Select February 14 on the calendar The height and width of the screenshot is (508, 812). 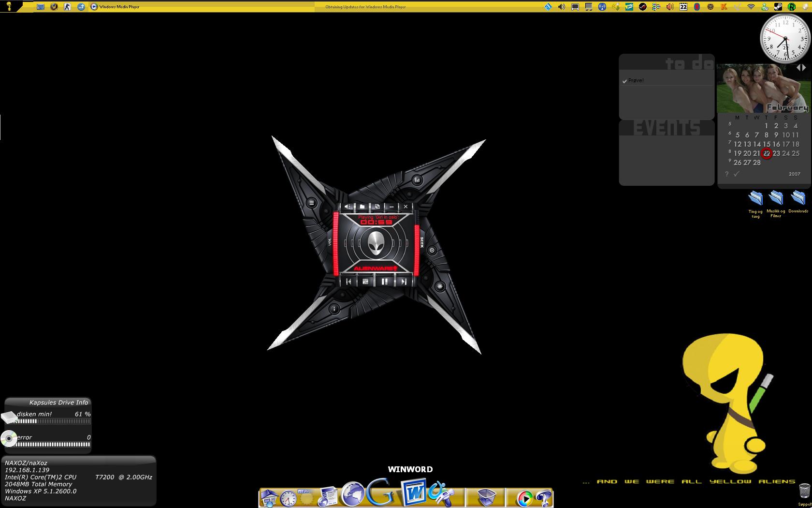757,144
